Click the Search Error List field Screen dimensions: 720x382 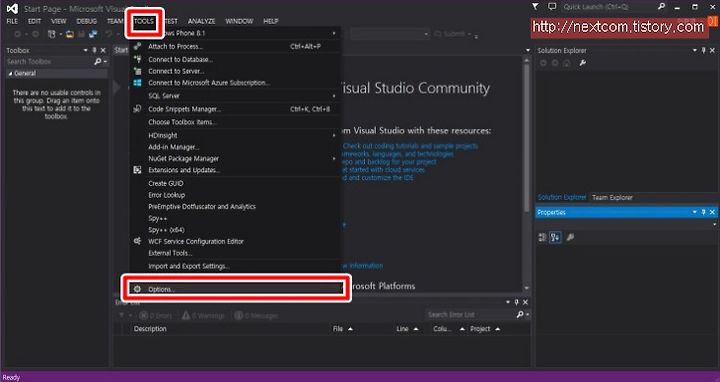click(x=471, y=315)
